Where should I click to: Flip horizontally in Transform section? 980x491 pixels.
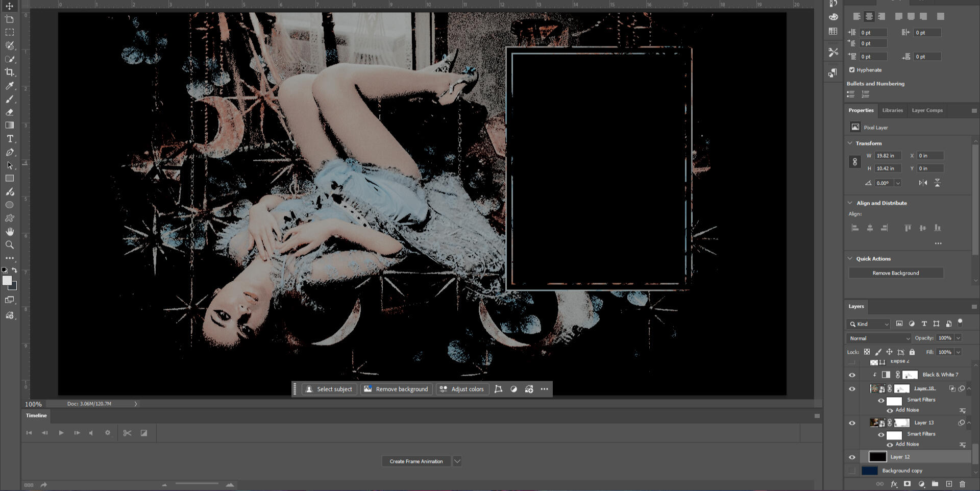point(923,183)
